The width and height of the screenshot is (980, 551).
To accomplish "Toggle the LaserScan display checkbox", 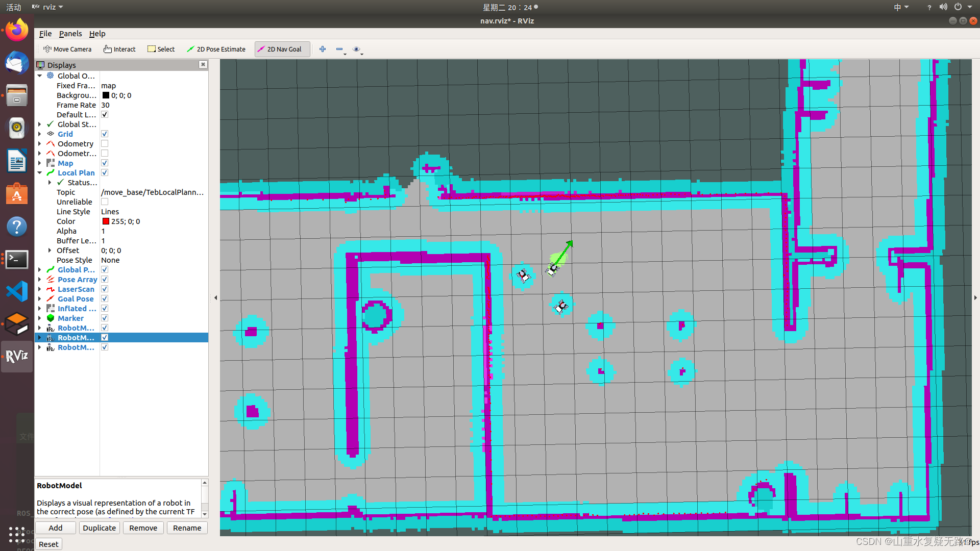I will coord(105,289).
